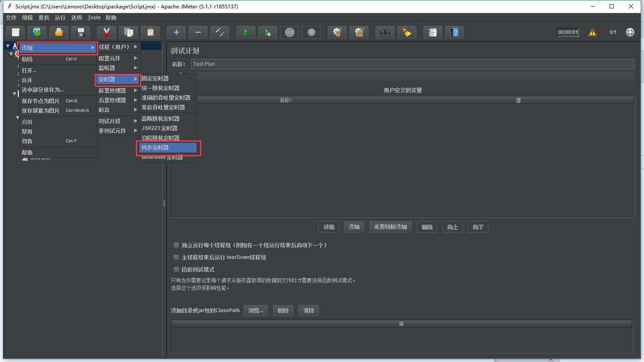Click the Expand All plus icon
The width and height of the screenshot is (644, 362).
pyautogui.click(x=177, y=32)
